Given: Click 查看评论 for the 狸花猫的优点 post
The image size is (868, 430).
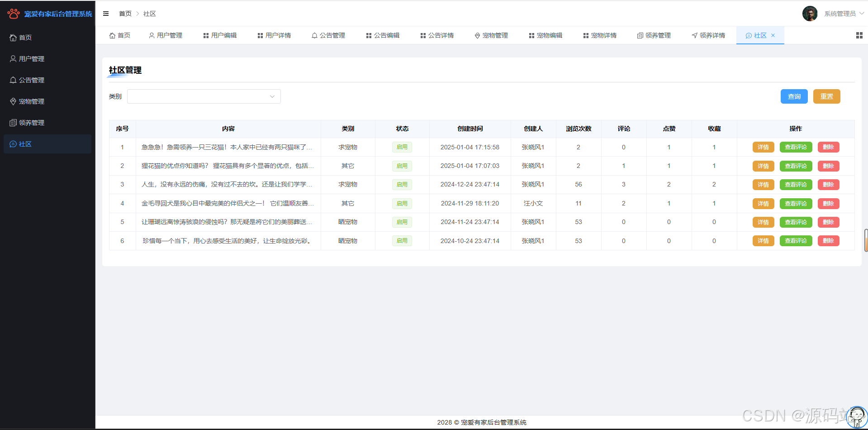Looking at the screenshot, I should (x=796, y=166).
